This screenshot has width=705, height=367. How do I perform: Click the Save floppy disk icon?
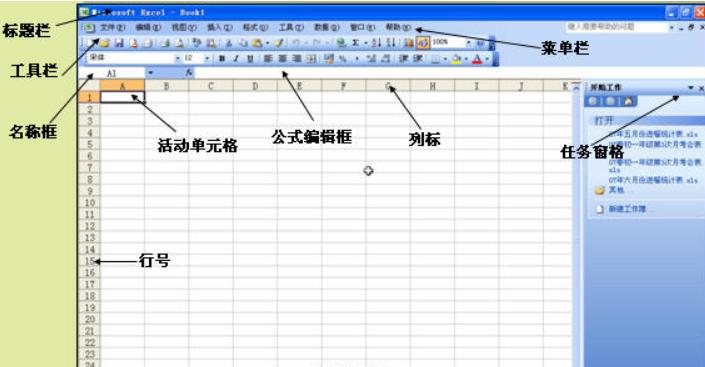pos(119,43)
